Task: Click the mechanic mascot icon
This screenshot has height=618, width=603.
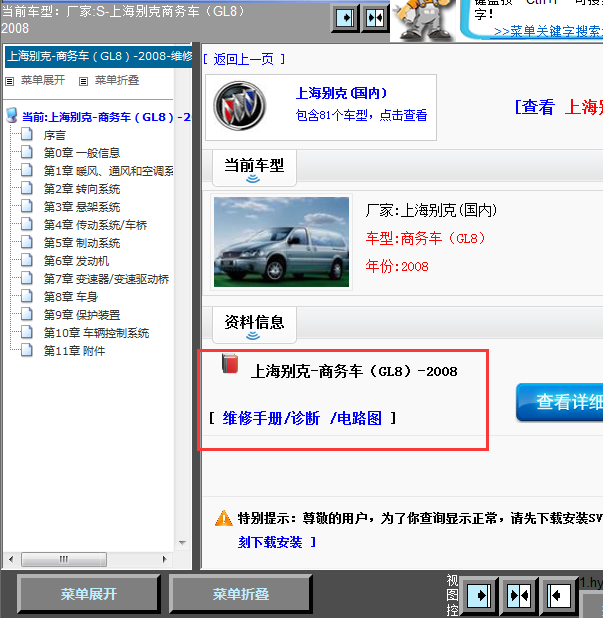Action: pos(423,20)
